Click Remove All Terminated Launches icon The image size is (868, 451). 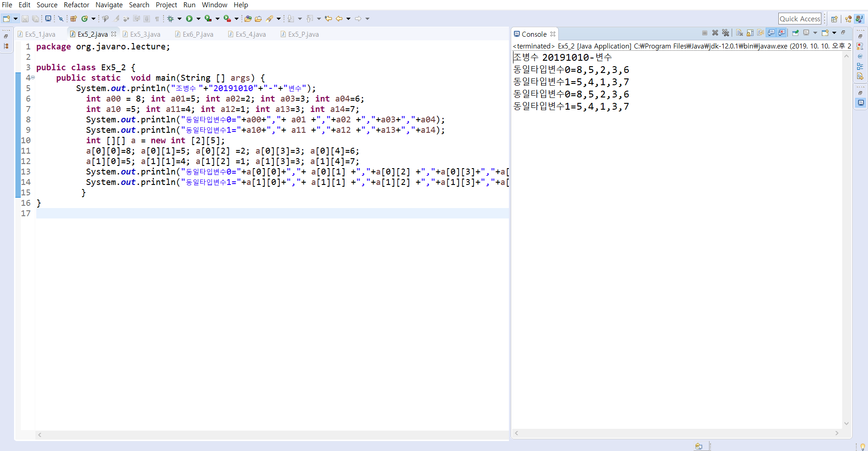pyautogui.click(x=726, y=33)
